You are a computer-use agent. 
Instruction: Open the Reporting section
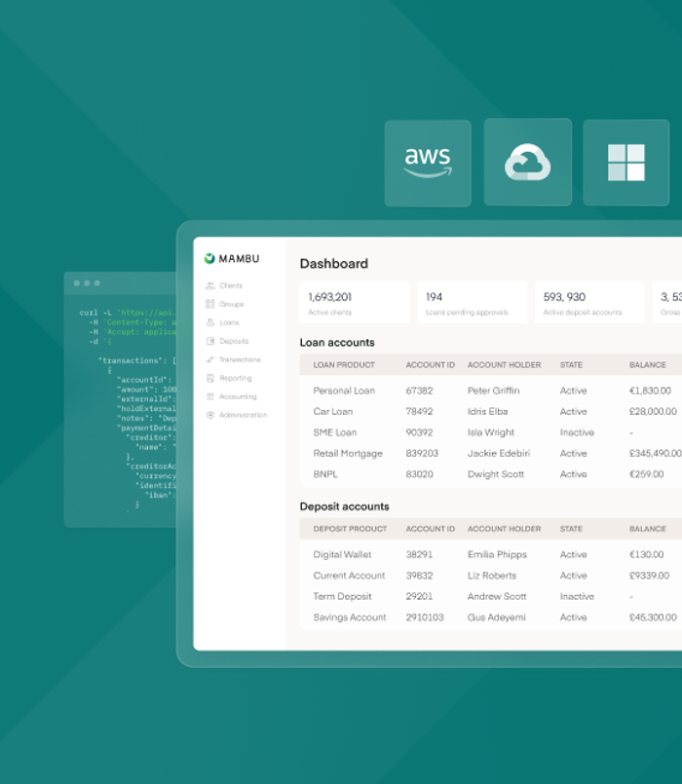(229, 378)
